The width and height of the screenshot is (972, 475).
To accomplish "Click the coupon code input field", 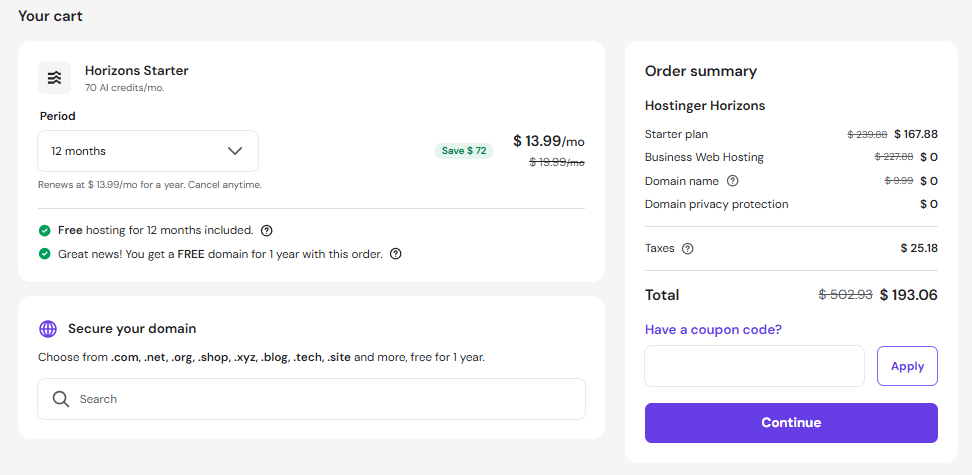I will point(754,366).
